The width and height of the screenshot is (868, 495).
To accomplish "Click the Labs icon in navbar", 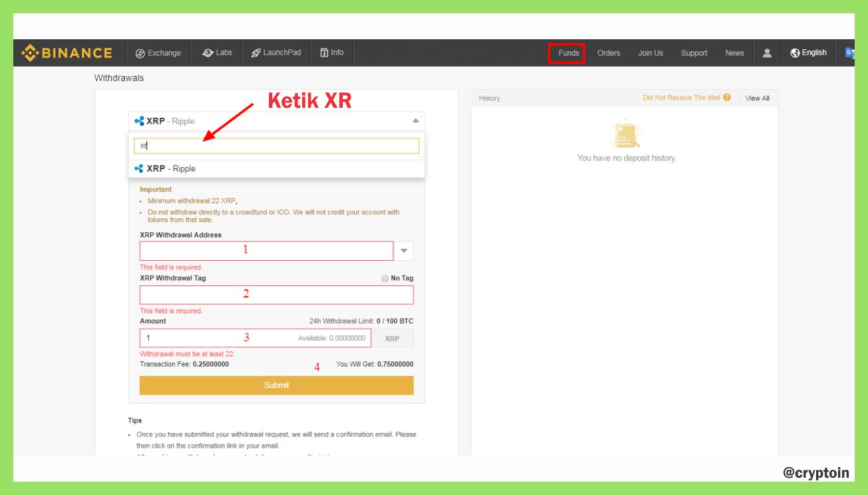I will pyautogui.click(x=207, y=53).
